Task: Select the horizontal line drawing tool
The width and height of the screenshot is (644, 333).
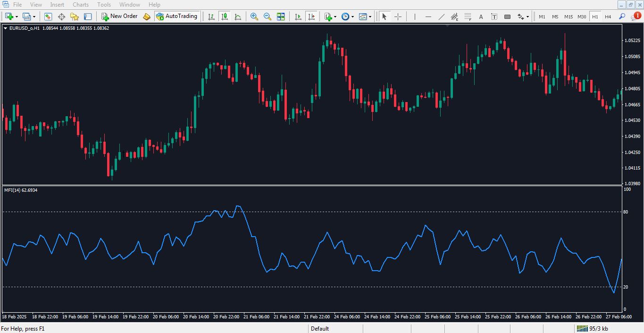Action: click(x=428, y=17)
